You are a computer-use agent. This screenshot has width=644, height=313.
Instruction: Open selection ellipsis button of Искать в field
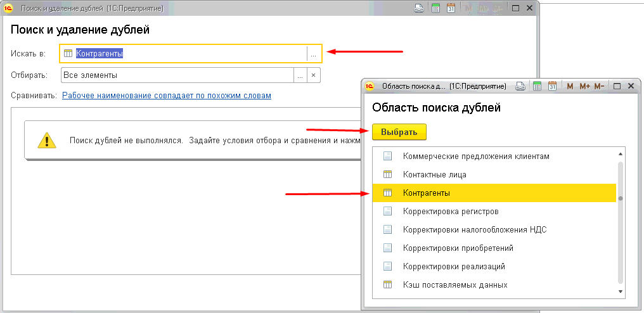[x=314, y=54]
